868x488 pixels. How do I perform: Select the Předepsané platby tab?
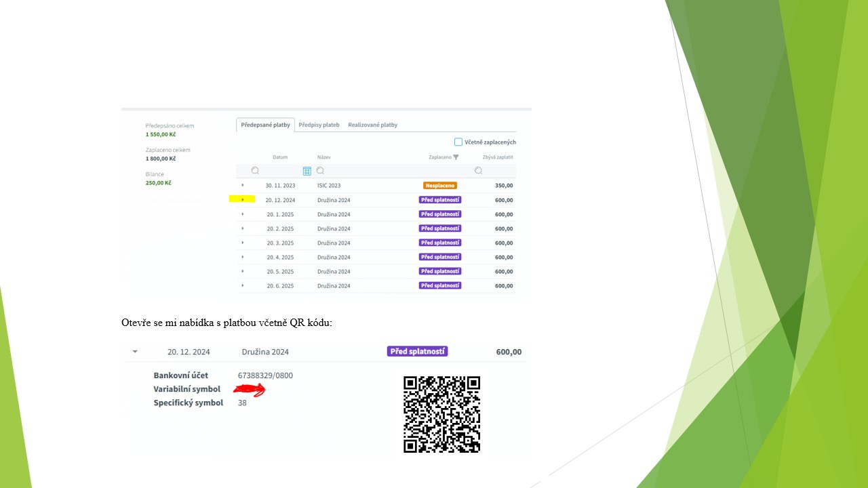[266, 125]
